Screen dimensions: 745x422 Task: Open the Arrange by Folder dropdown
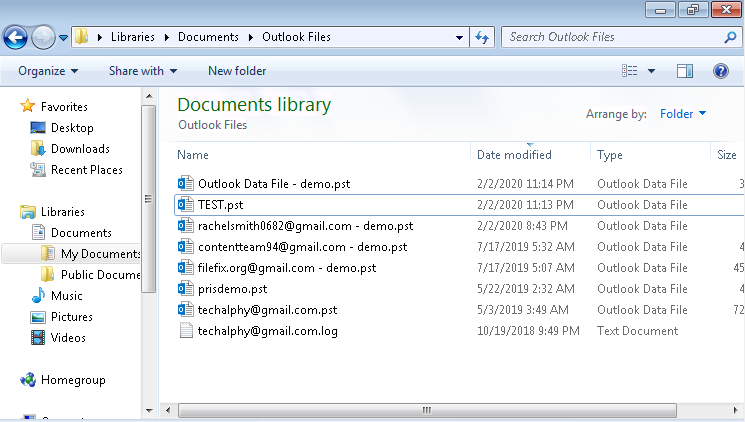(x=683, y=114)
